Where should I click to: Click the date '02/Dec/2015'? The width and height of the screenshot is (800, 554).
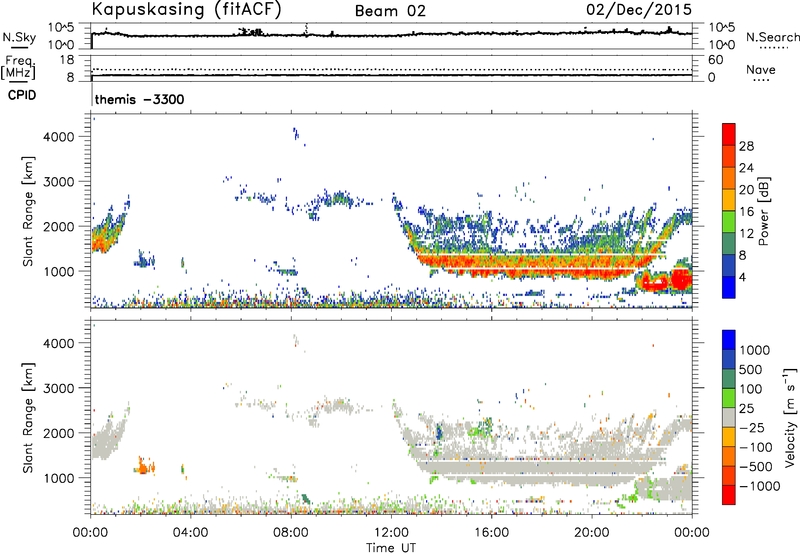coord(639,9)
